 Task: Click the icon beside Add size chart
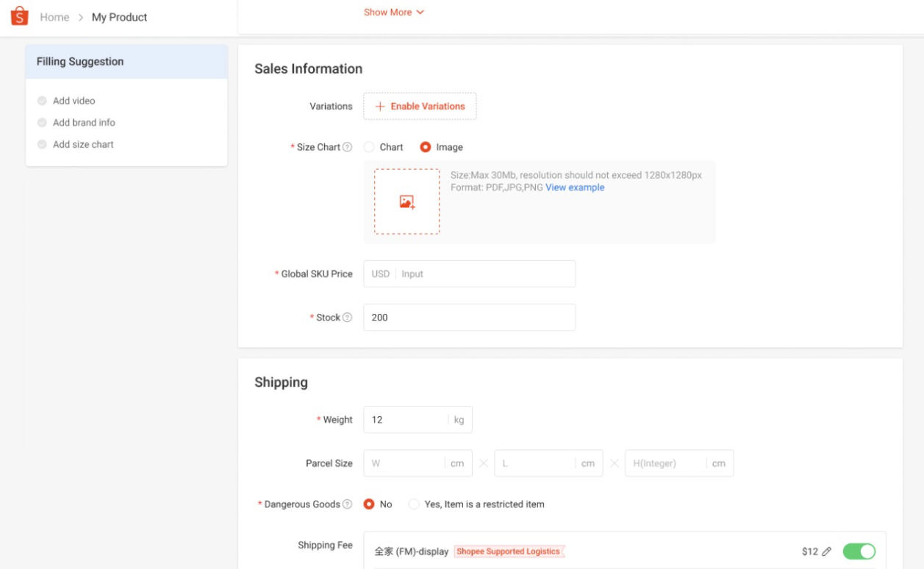click(x=42, y=144)
